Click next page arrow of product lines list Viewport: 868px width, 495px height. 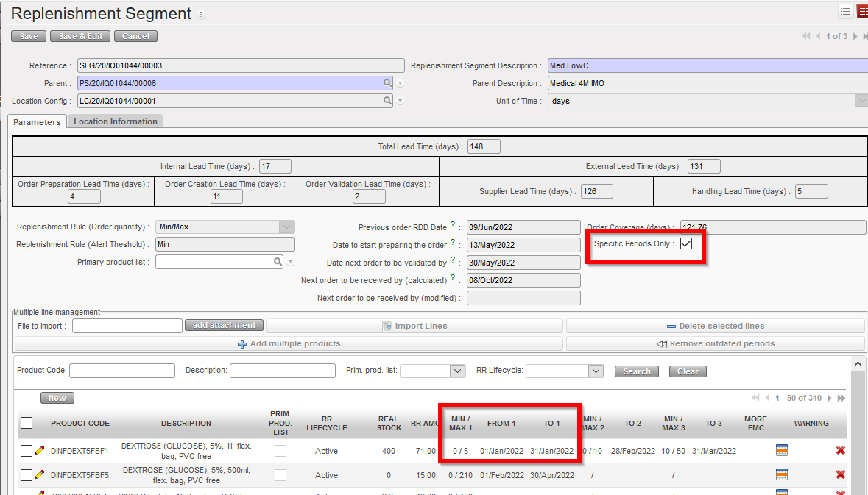830,398
